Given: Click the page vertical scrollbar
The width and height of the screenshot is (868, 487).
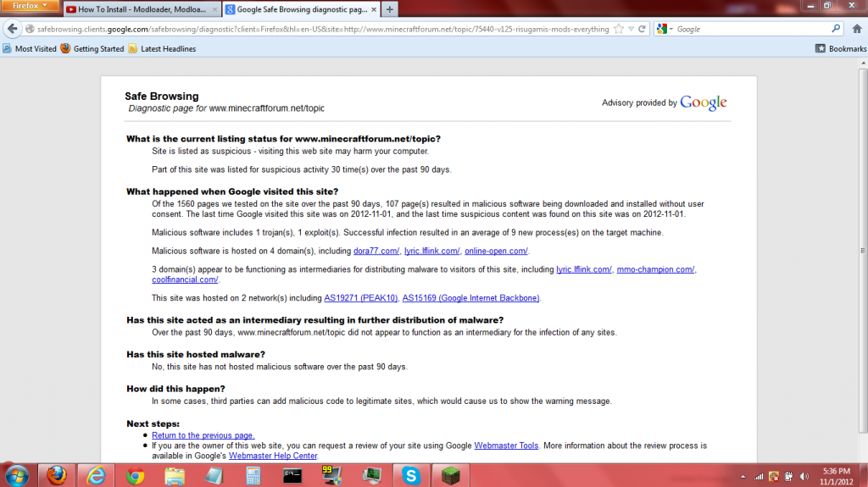Looking at the screenshot, I should (x=863, y=251).
